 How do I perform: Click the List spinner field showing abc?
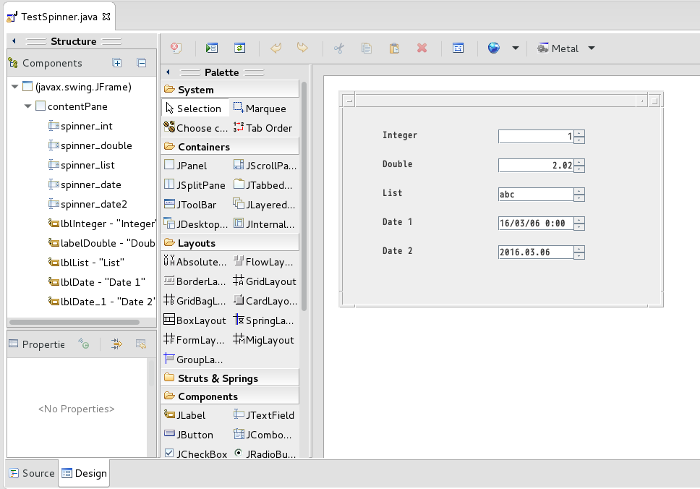pos(535,194)
